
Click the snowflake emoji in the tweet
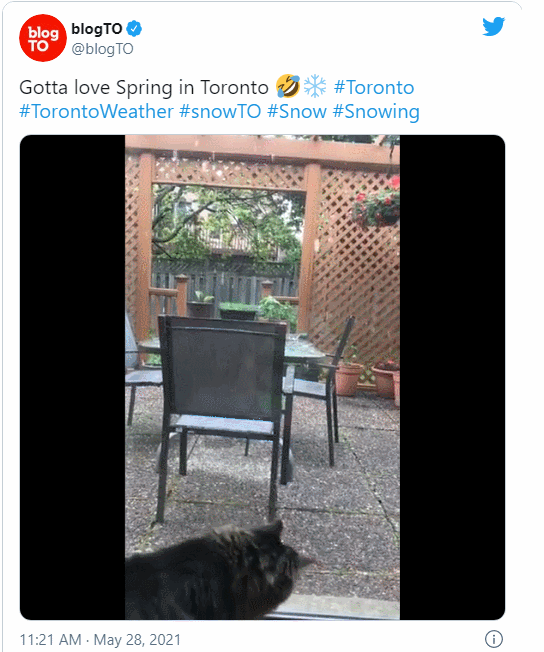point(315,86)
